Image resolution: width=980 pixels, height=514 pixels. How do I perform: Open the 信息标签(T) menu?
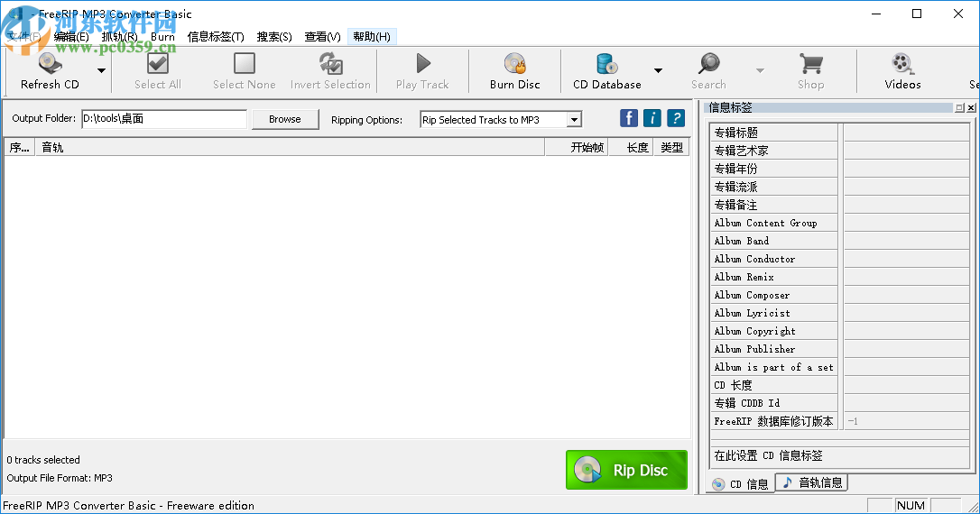tap(216, 37)
